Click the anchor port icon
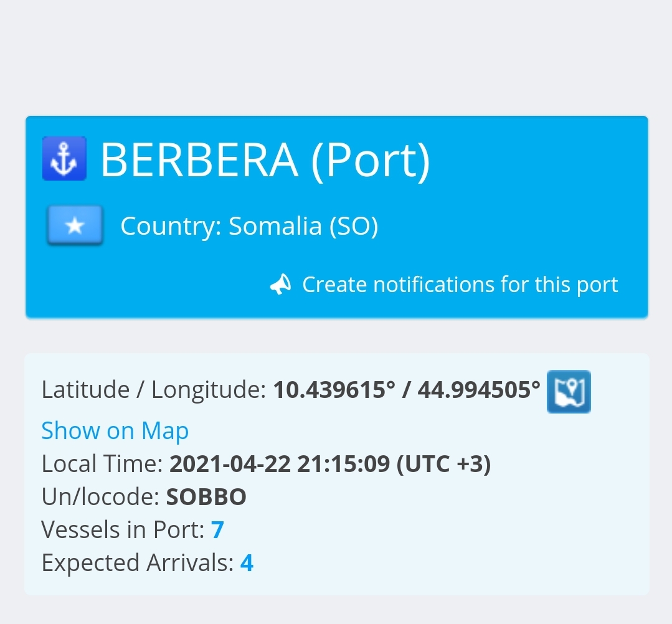 tap(64, 159)
